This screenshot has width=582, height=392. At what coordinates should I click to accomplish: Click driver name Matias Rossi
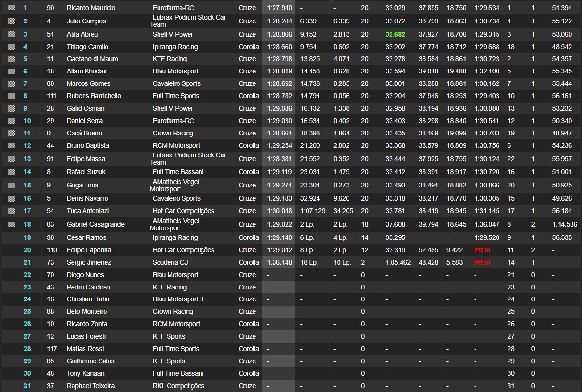tap(85, 349)
